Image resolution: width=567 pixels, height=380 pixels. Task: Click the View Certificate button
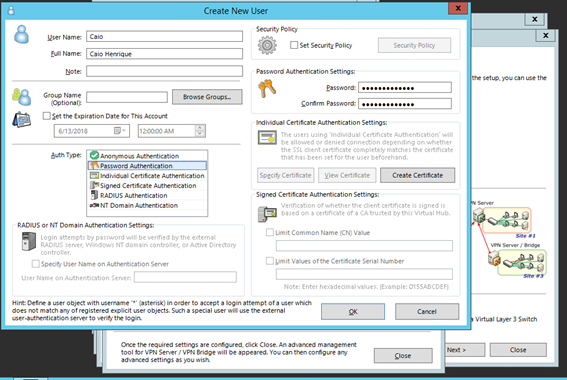click(347, 175)
